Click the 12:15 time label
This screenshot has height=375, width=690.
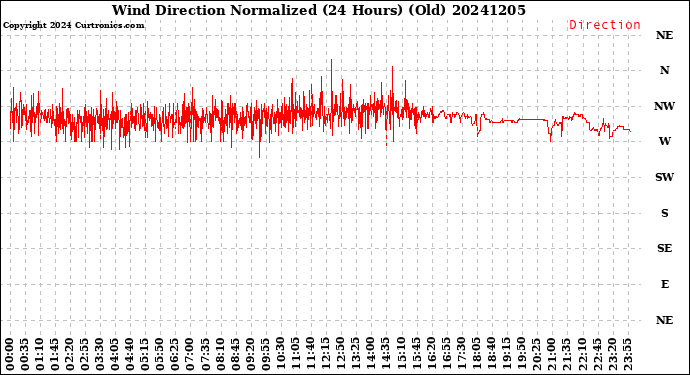pyautogui.click(x=326, y=354)
